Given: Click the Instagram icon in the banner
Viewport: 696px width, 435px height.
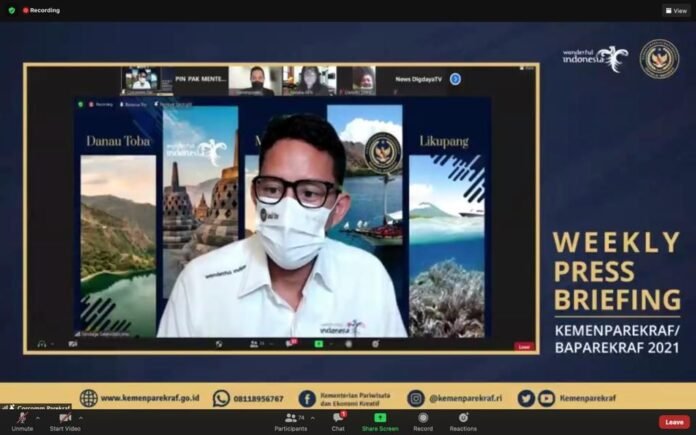Looking at the screenshot, I should point(415,399).
